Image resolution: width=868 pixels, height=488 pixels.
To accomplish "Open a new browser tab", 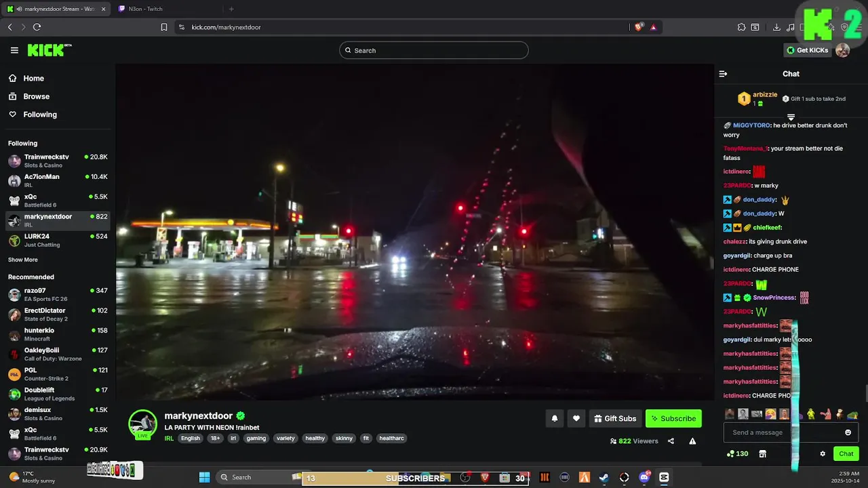I will tap(231, 9).
